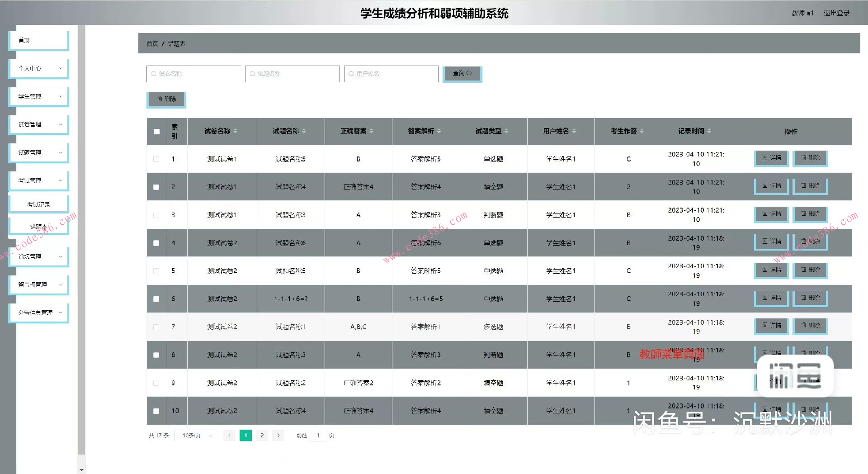
Task: Delete row index 5 with 删除
Action: click(x=811, y=270)
